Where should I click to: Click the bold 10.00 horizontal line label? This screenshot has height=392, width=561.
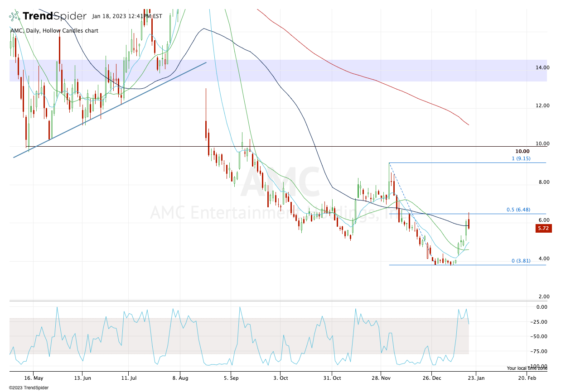point(522,151)
